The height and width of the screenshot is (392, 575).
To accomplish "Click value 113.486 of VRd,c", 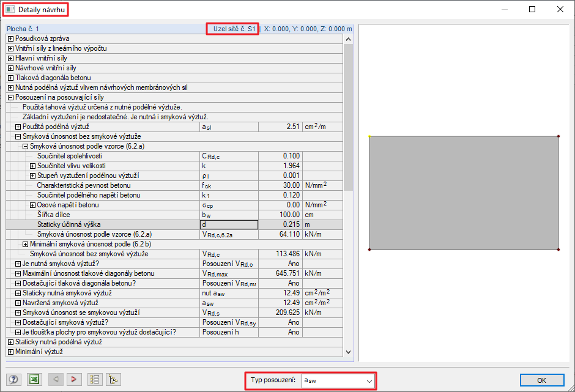I will pyautogui.click(x=281, y=254).
